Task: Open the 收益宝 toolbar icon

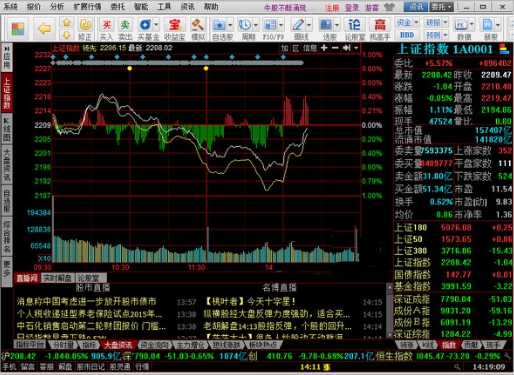Action: (175, 28)
